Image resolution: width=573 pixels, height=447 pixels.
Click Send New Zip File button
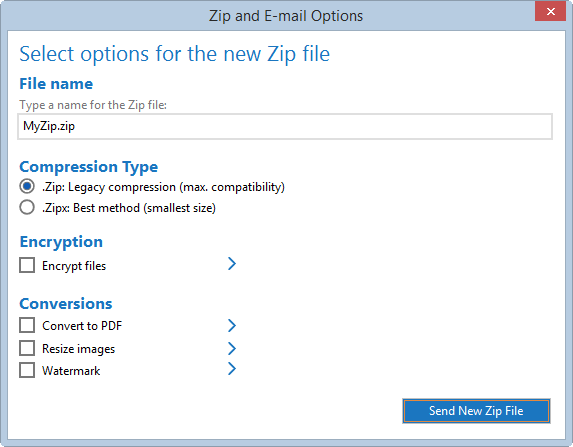476,411
